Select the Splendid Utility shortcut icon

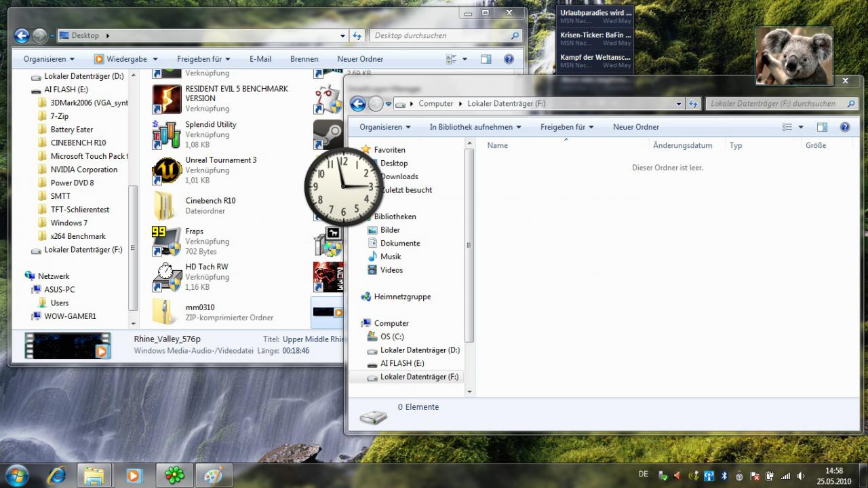click(166, 134)
